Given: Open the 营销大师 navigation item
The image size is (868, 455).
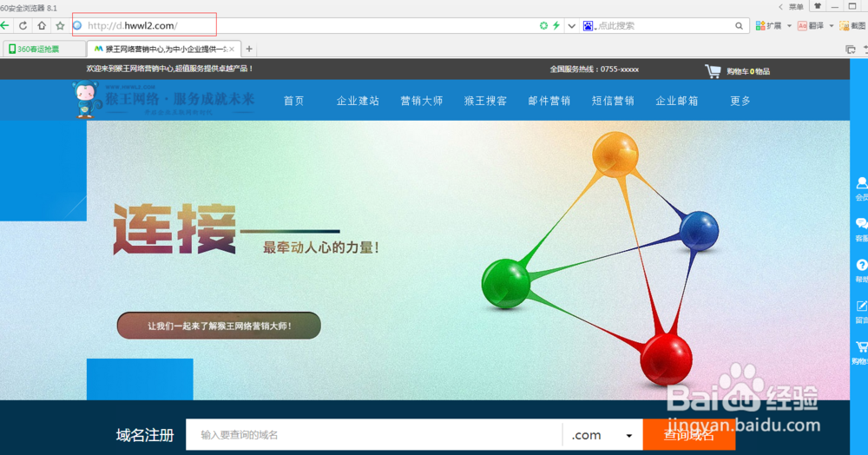Looking at the screenshot, I should tap(422, 101).
